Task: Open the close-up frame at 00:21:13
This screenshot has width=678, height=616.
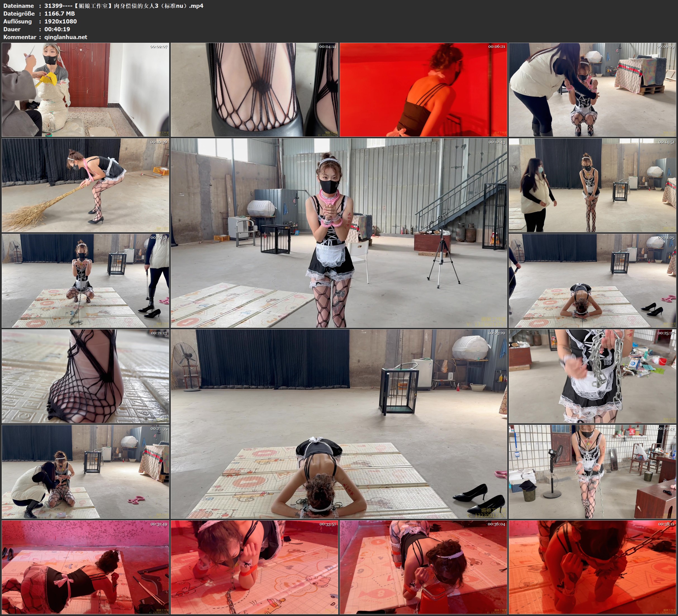Action: click(85, 376)
